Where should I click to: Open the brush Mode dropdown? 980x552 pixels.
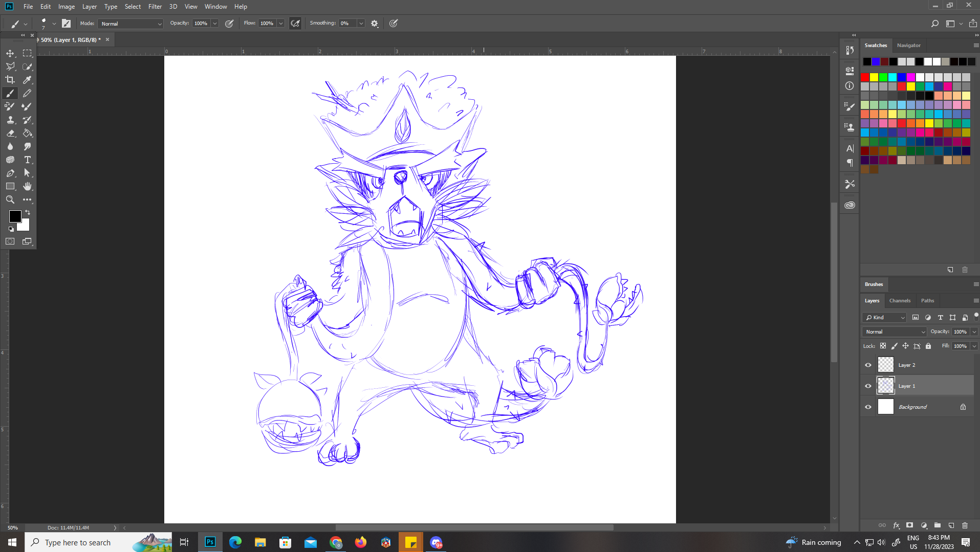click(131, 24)
